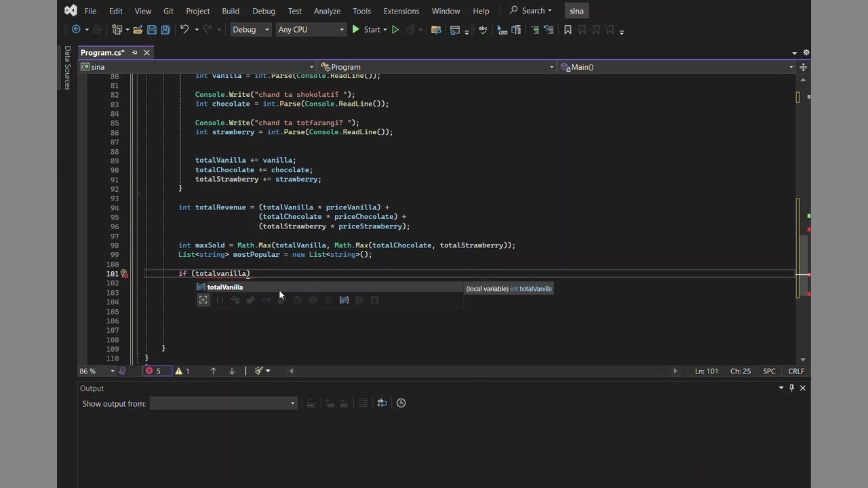Open the 86 % zoom level selector
Screen dimensions: 868x488
click(97, 371)
